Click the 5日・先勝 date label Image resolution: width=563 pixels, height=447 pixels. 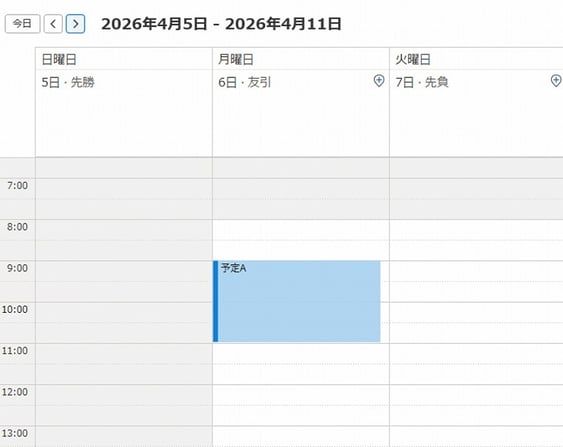coord(68,82)
